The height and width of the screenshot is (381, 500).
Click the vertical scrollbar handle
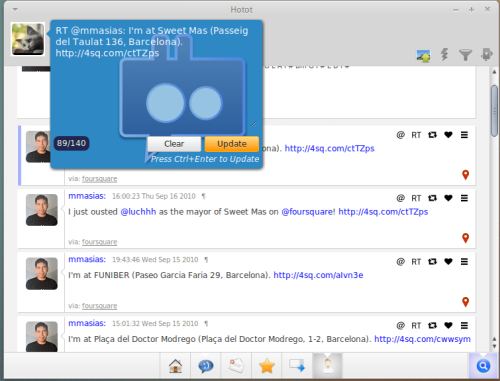(x=494, y=111)
